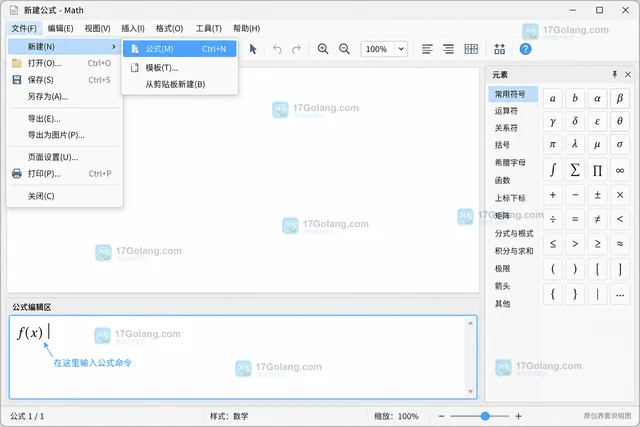Apply left alignment from the toolbar
Viewport: 640px width, 427px height.
pos(427,49)
